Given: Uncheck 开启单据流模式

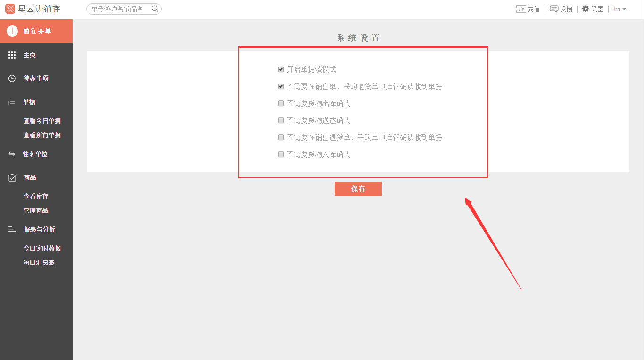Looking at the screenshot, I should click(281, 69).
